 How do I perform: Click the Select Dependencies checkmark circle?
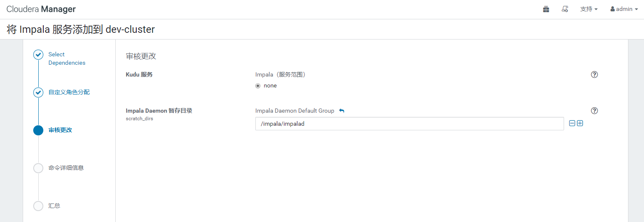[38, 55]
